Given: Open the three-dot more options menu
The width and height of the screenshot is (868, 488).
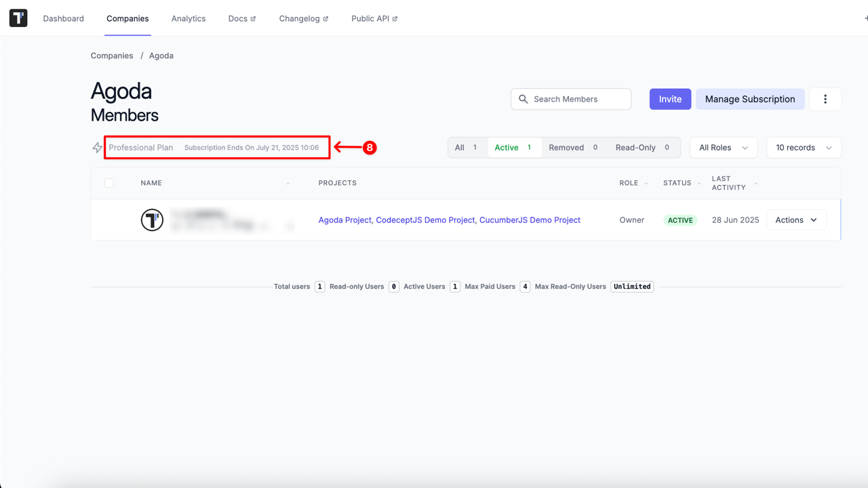Looking at the screenshot, I should [x=825, y=99].
